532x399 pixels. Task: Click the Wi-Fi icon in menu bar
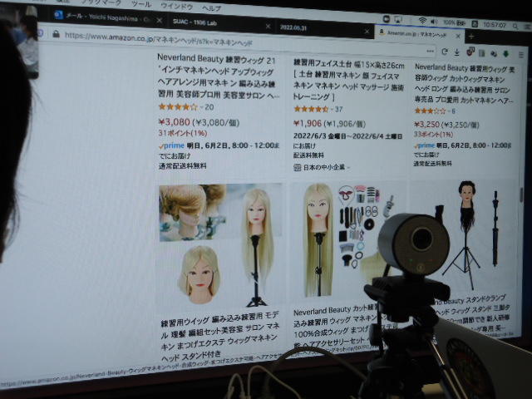click(x=422, y=20)
